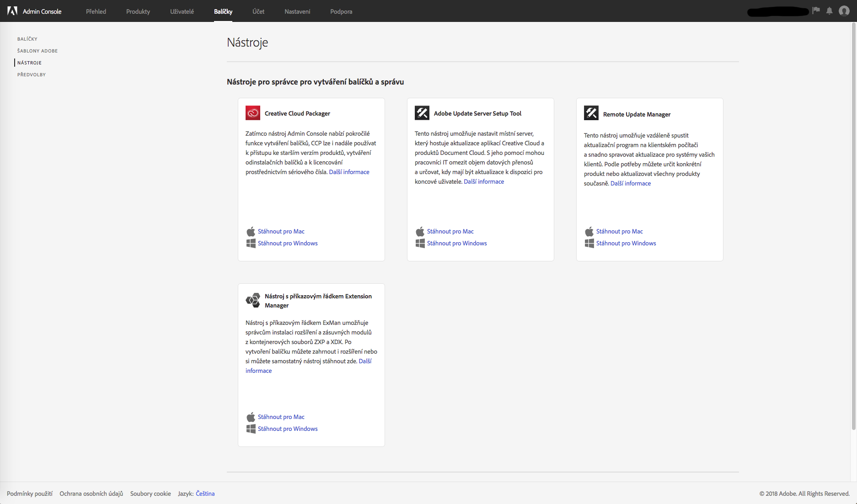Image resolution: width=857 pixels, height=504 pixels.
Task: Open Další informace in Update Server Setup Tool card
Action: pos(484,181)
